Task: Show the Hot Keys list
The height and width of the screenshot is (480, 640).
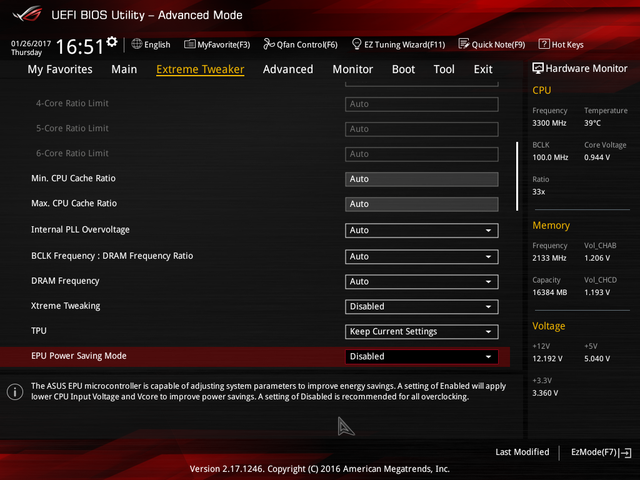Action: pos(567,44)
